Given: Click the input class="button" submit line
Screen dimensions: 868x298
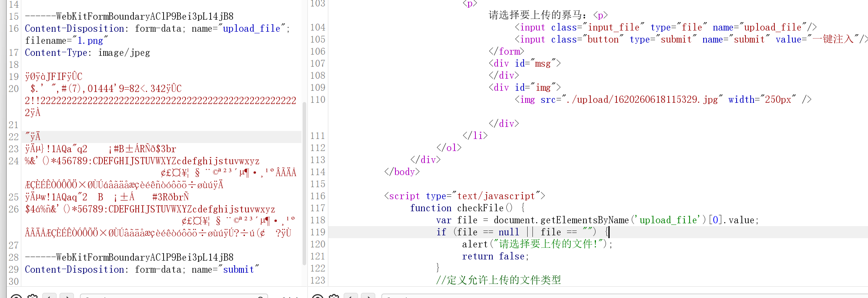Looking at the screenshot, I should pos(692,39).
